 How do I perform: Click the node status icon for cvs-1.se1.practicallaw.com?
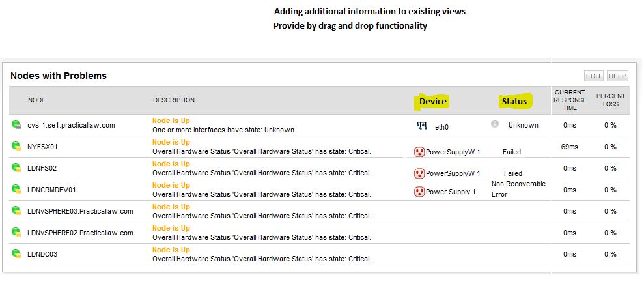pyautogui.click(x=16, y=124)
